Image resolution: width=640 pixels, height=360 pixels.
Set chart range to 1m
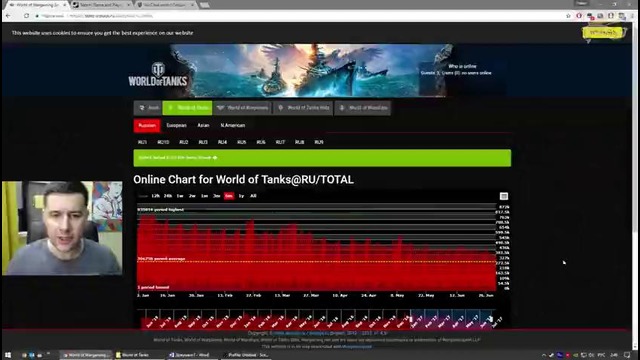point(204,196)
